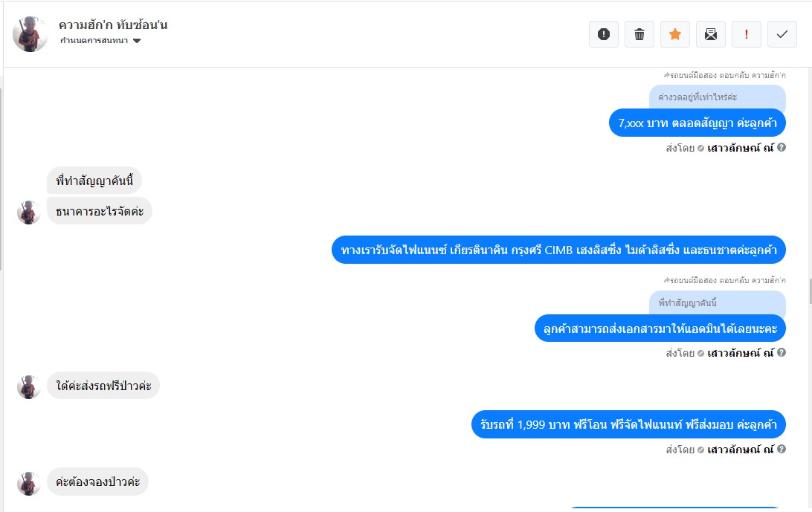Click quoted reply bubble พี่ทำสัญญาคันนี้
812x512 pixels.
coord(718,303)
